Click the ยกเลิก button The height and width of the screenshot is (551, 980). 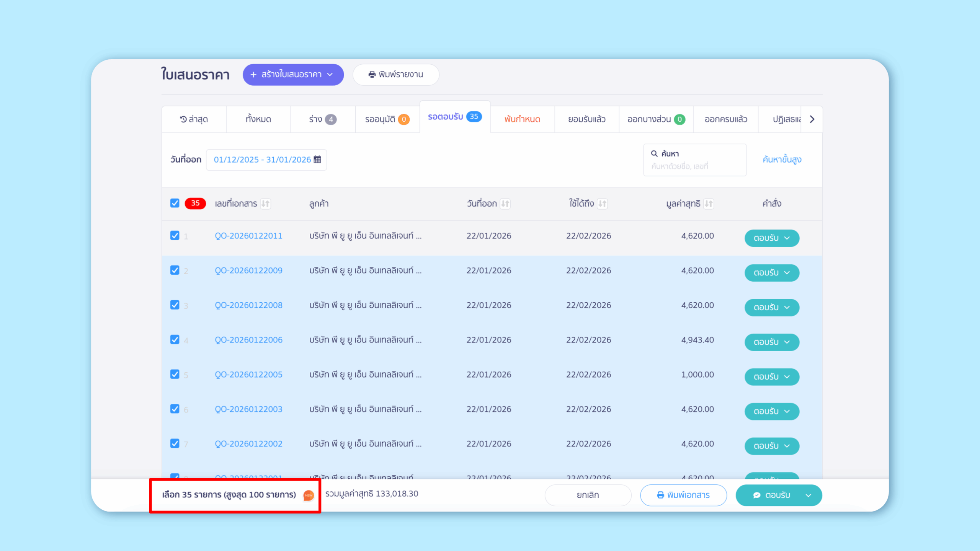(588, 495)
